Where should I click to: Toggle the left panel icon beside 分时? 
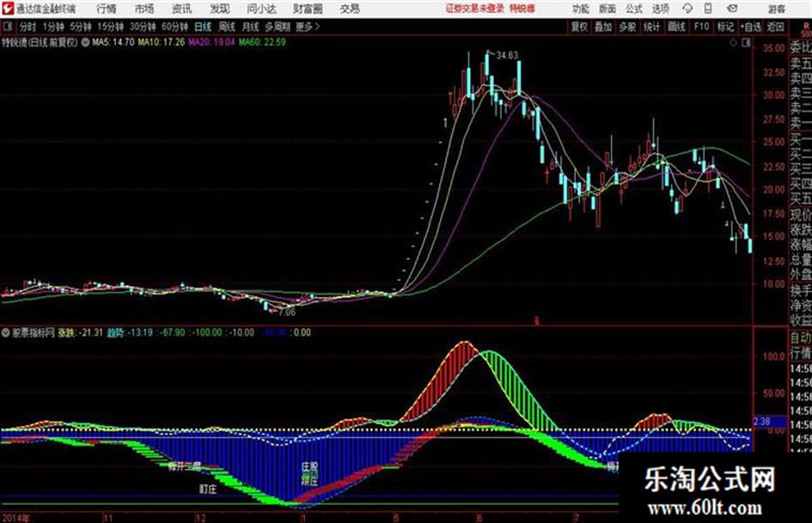(8, 27)
